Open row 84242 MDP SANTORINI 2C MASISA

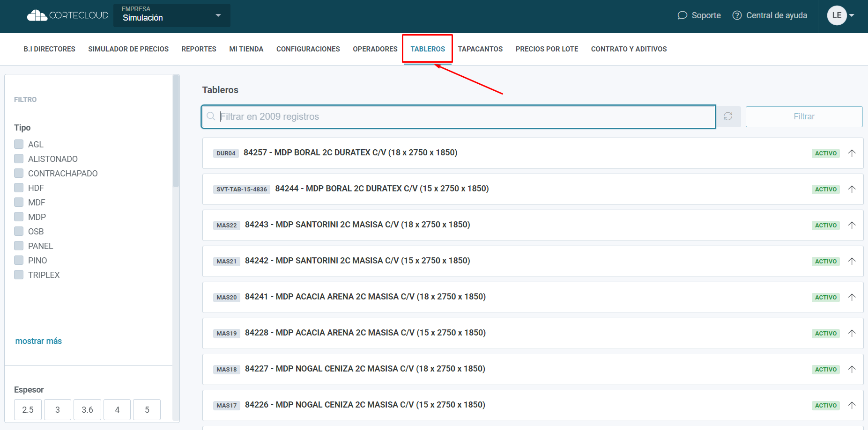[x=533, y=261]
